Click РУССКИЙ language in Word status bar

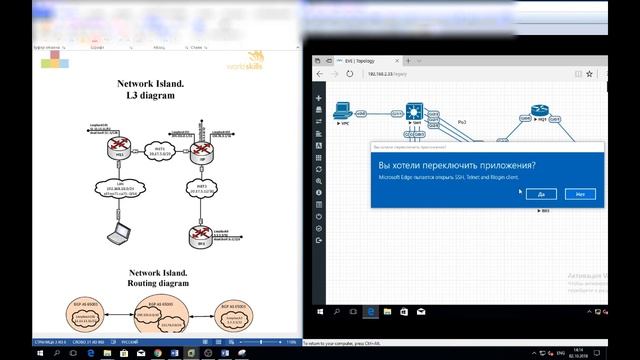point(130,342)
